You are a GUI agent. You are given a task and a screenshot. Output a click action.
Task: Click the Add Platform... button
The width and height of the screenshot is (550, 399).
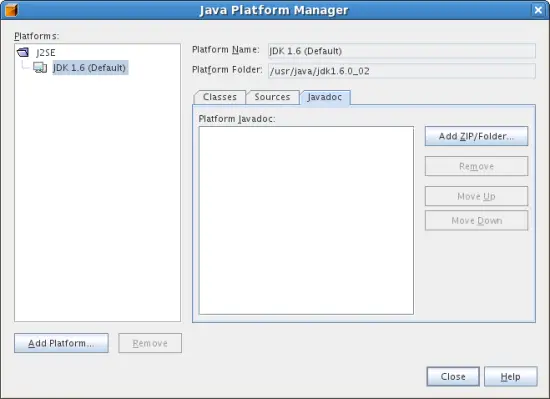[61, 343]
